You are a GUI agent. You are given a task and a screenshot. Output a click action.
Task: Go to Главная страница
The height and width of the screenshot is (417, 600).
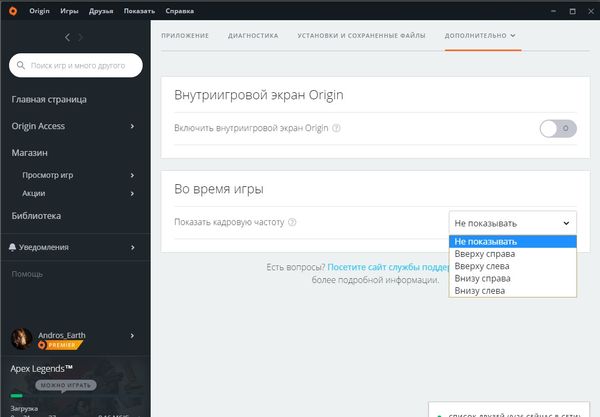(x=49, y=99)
